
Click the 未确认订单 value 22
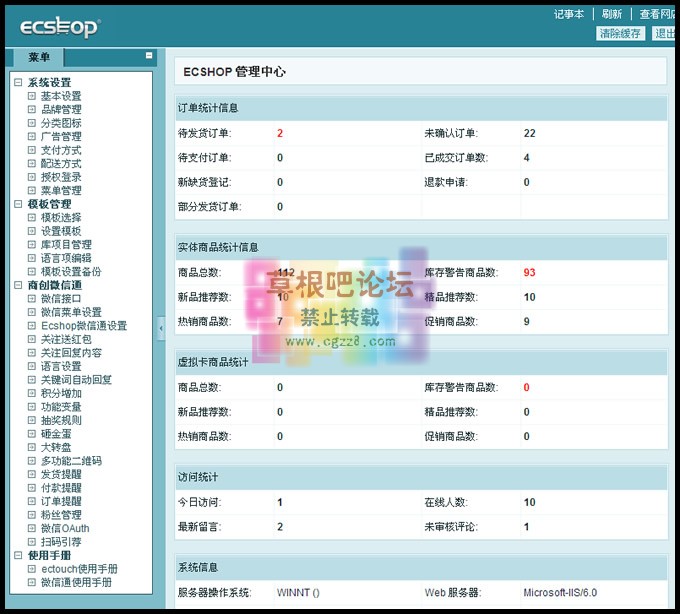[x=529, y=133]
